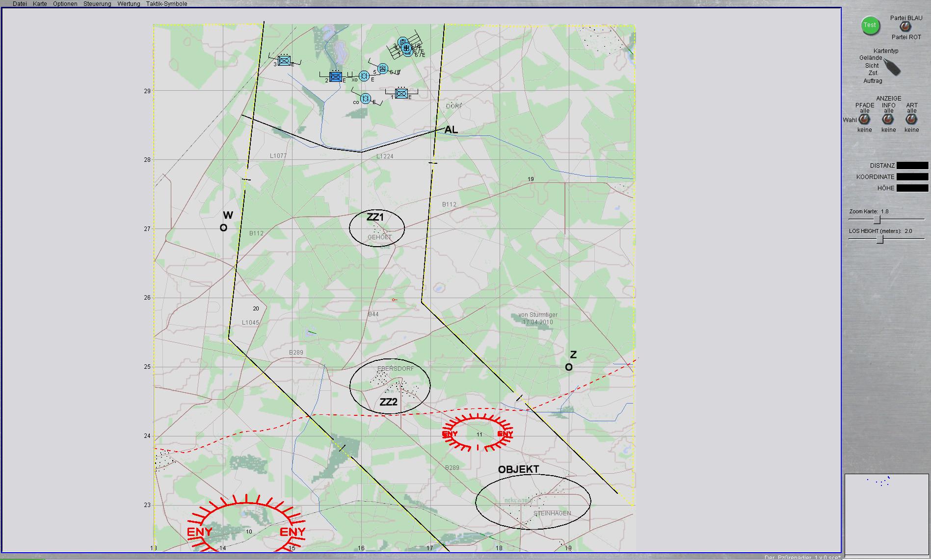Click the XO vehicle unit symbol
The height and width of the screenshot is (560, 931).
364,76
